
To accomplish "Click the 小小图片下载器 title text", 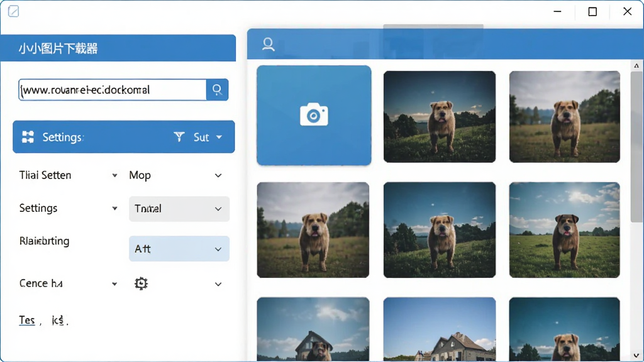I will point(58,48).
